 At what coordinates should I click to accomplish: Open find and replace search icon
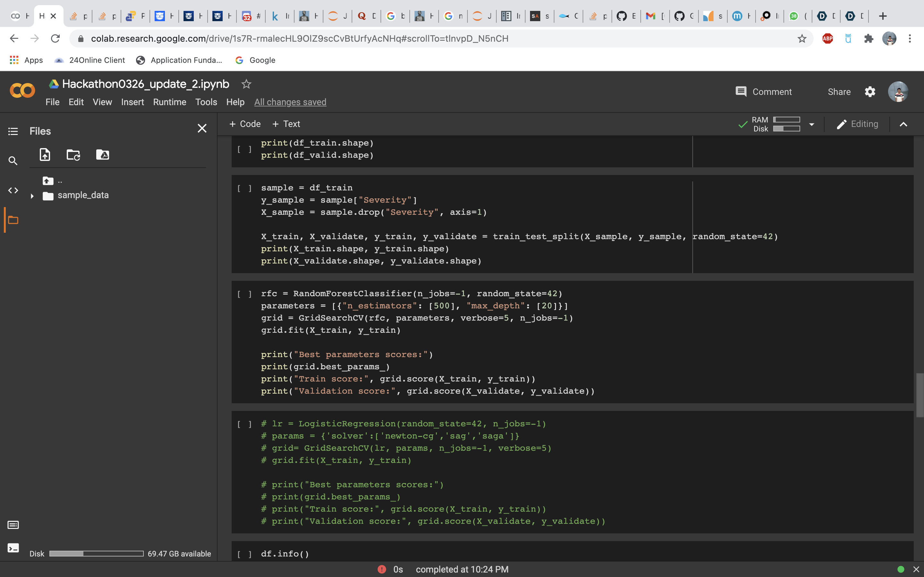click(13, 161)
